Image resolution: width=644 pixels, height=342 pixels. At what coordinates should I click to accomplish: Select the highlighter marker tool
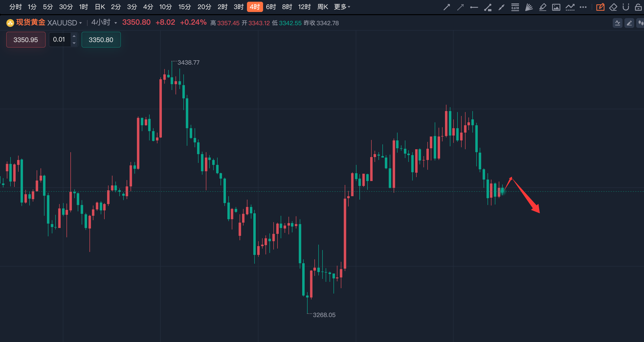[x=543, y=7]
